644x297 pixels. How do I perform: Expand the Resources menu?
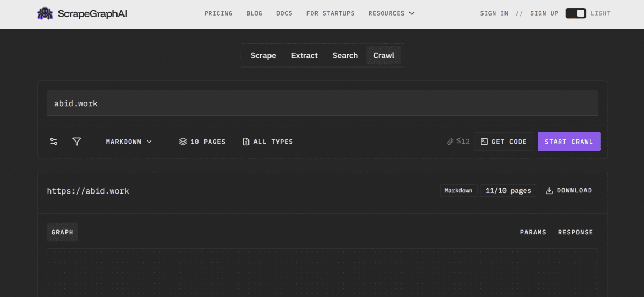tap(391, 13)
